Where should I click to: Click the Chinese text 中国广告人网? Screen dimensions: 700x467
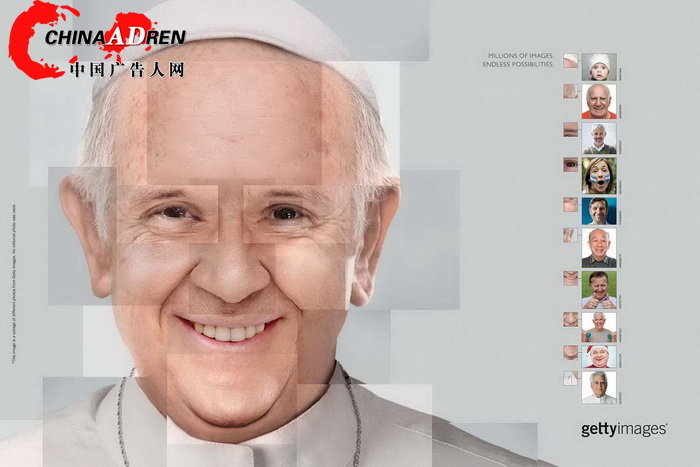127,71
